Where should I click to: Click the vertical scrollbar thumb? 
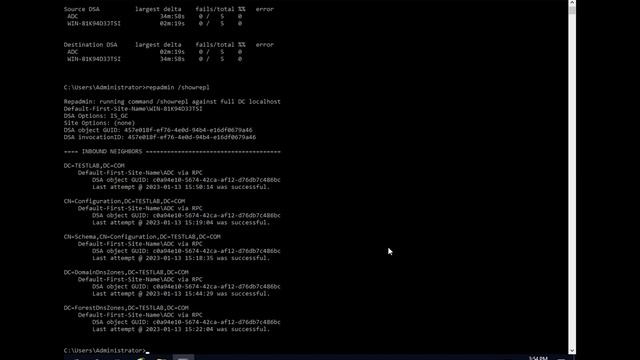click(572, 10)
